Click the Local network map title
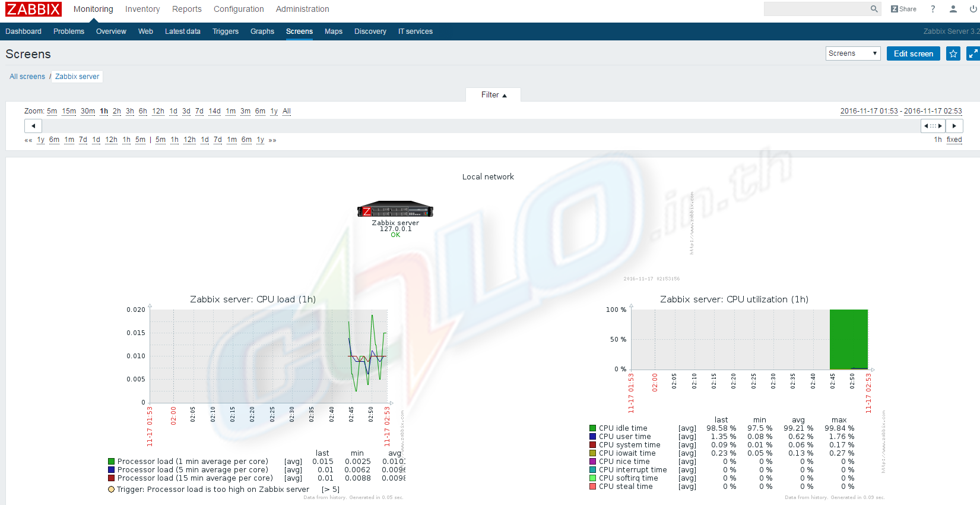The image size is (980, 505). click(x=488, y=177)
